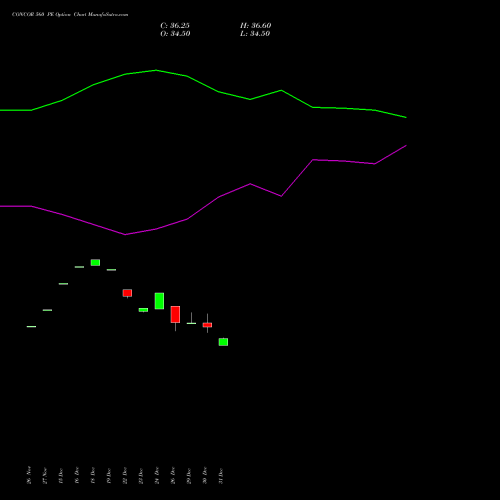Click the 23 Dec date label
Viewport: 500px width, 500px height.
(x=141, y=476)
